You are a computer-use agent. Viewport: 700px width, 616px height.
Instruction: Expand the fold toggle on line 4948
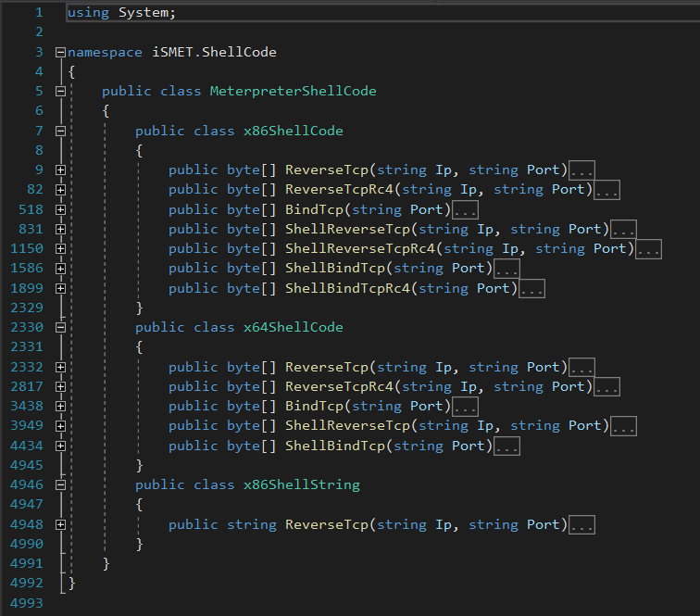[61, 524]
